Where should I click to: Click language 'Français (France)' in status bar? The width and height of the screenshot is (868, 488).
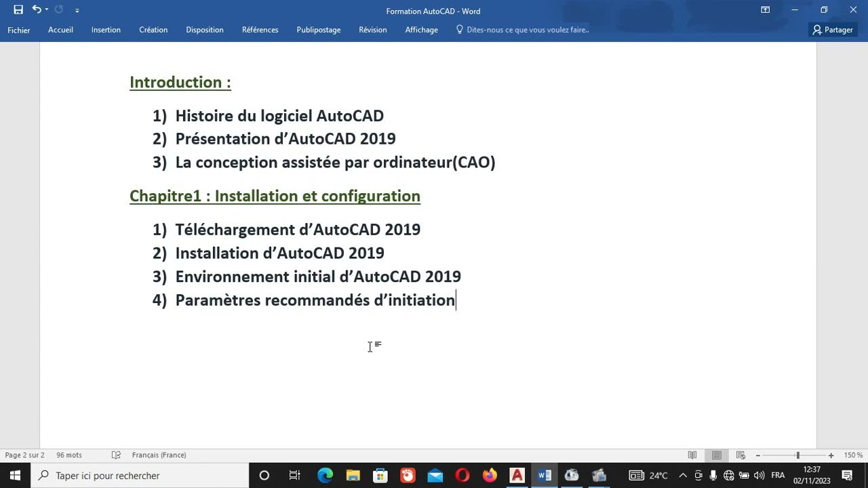click(x=159, y=455)
